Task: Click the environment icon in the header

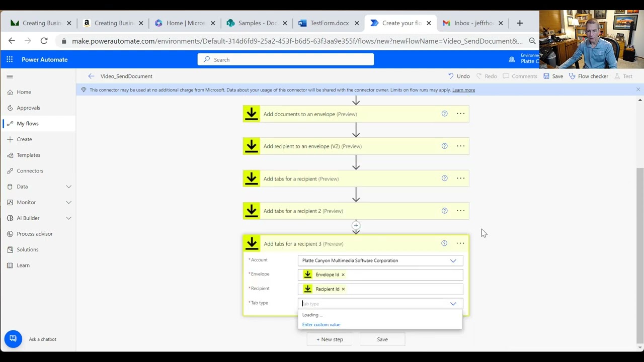Action: pos(512,59)
